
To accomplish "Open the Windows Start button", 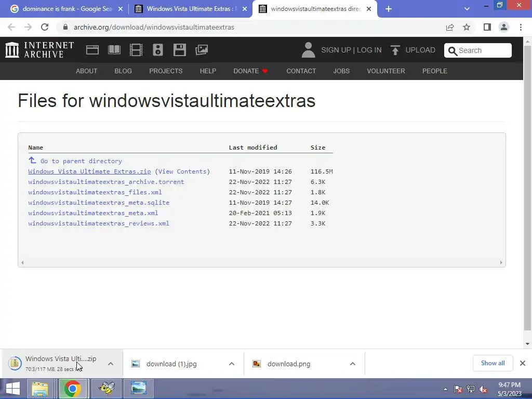I will [13, 389].
